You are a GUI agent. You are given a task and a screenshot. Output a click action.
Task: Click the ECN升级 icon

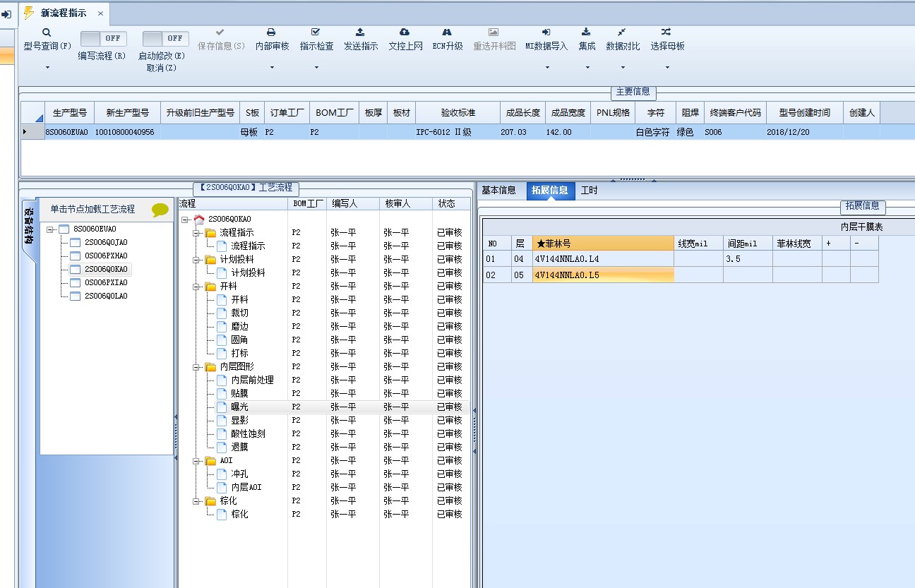[447, 32]
